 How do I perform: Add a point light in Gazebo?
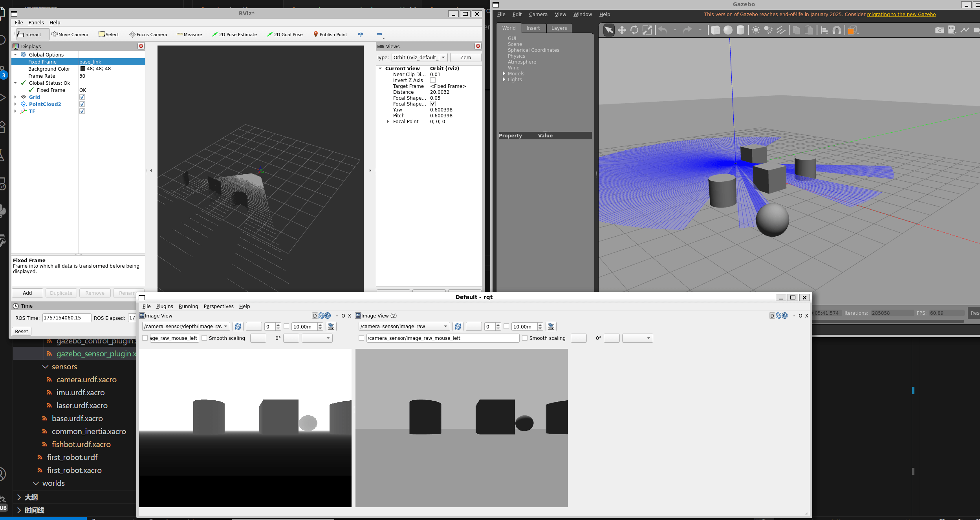(x=756, y=30)
